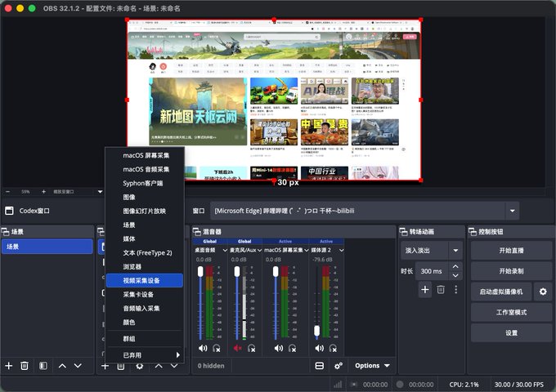
Task: Remove transition using trash icon
Action: point(441,290)
